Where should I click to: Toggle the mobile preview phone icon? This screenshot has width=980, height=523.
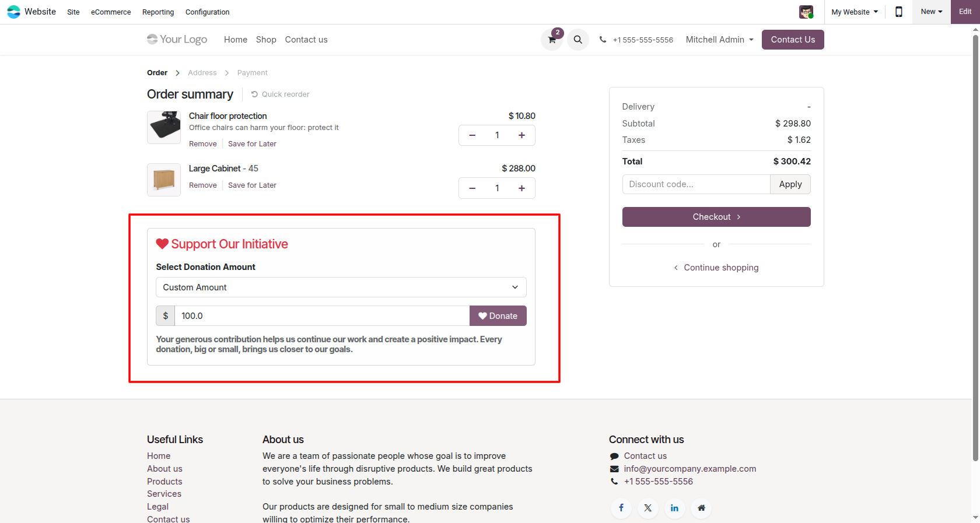point(899,12)
